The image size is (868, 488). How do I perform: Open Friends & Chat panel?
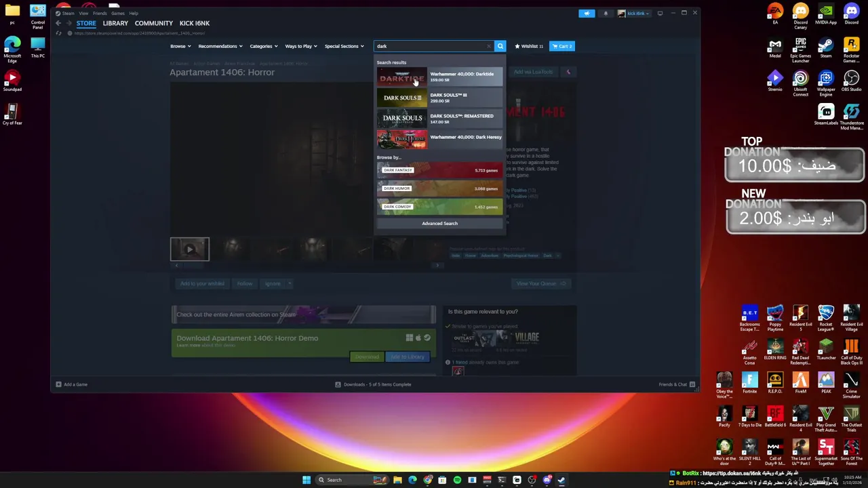pyautogui.click(x=677, y=384)
